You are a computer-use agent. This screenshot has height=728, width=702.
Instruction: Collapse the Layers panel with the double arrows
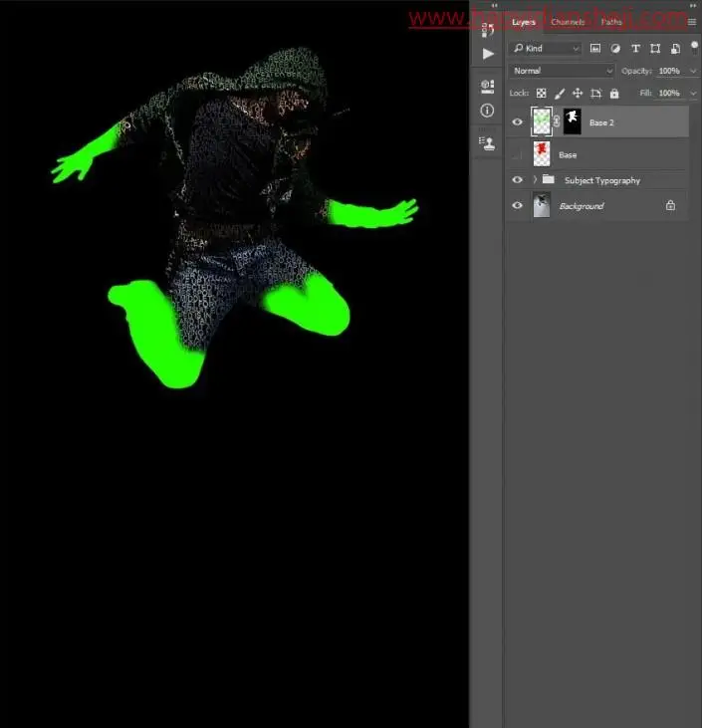(692, 5)
